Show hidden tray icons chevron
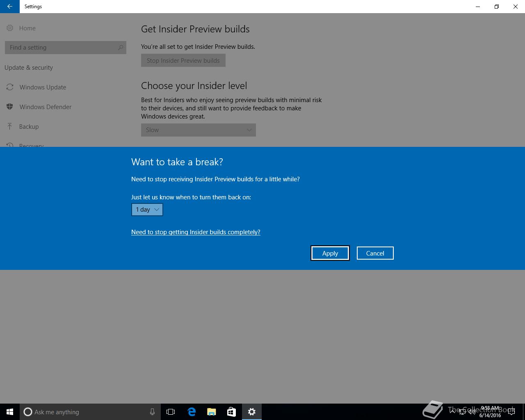This screenshot has width=525, height=420. (452, 411)
